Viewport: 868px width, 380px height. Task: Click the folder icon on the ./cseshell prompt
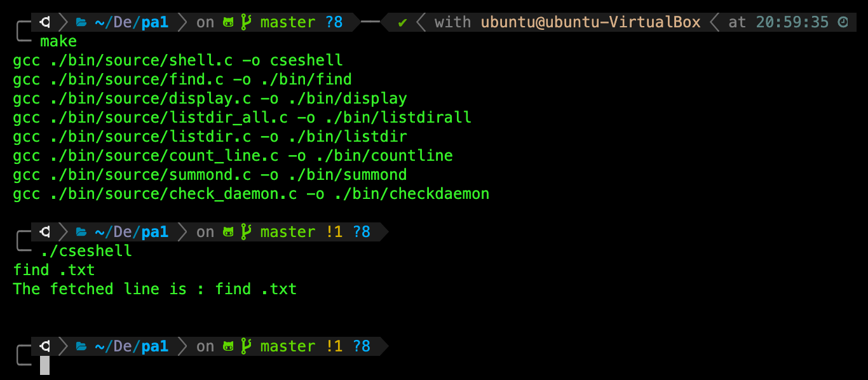[81, 232]
